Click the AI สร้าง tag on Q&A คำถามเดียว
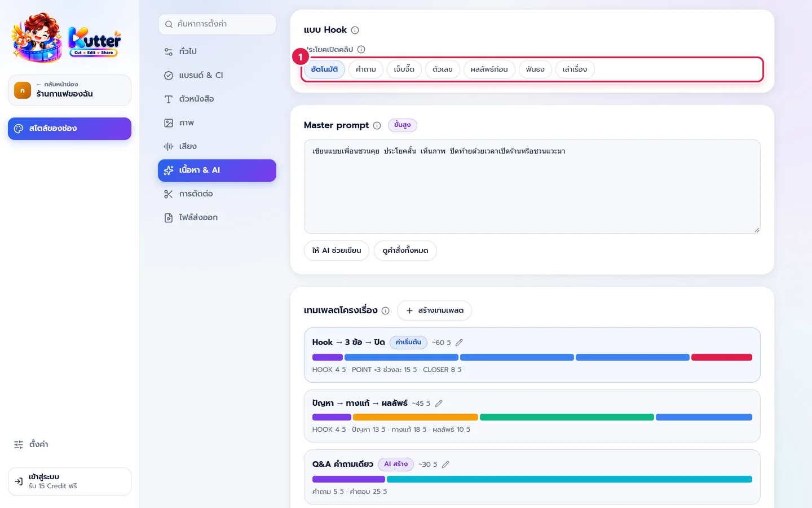The image size is (812, 508). coord(396,465)
